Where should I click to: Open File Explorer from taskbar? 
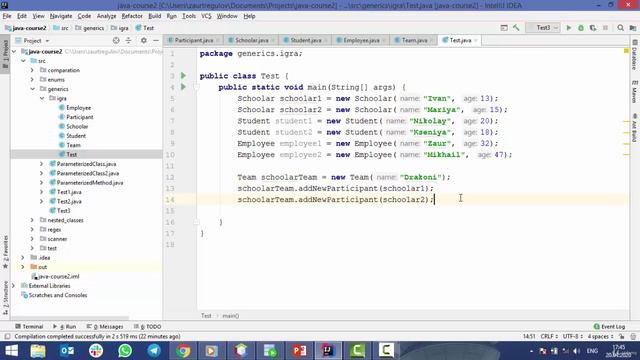[38, 351]
